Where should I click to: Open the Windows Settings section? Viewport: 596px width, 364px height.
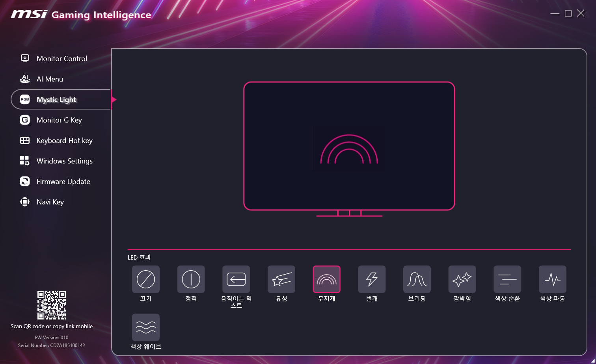point(64,161)
